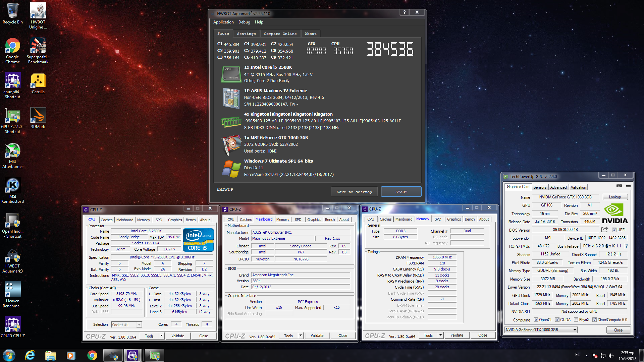Open MSI Afterburner desktop icon
The image size is (644, 362).
point(12,155)
